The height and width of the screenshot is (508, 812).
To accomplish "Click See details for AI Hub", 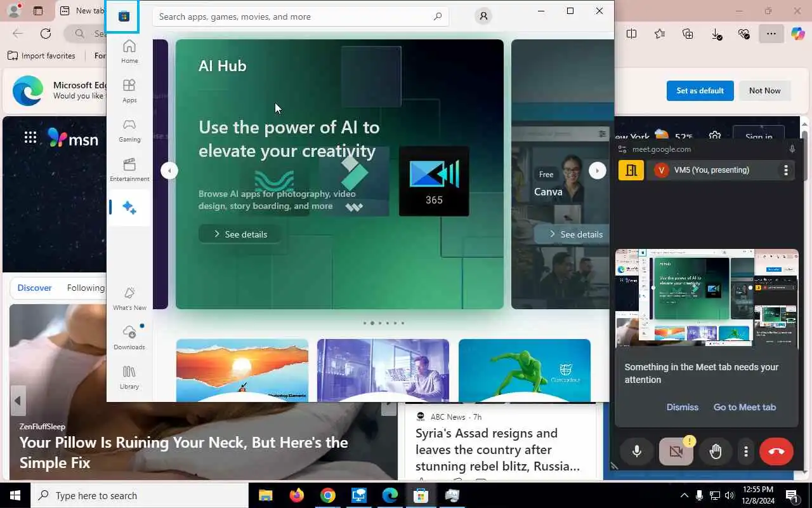I will [x=240, y=234].
